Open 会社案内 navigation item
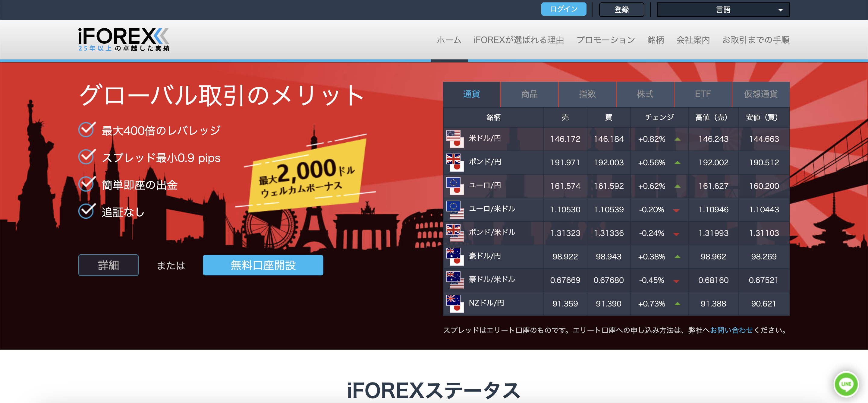The height and width of the screenshot is (403, 868). click(693, 40)
